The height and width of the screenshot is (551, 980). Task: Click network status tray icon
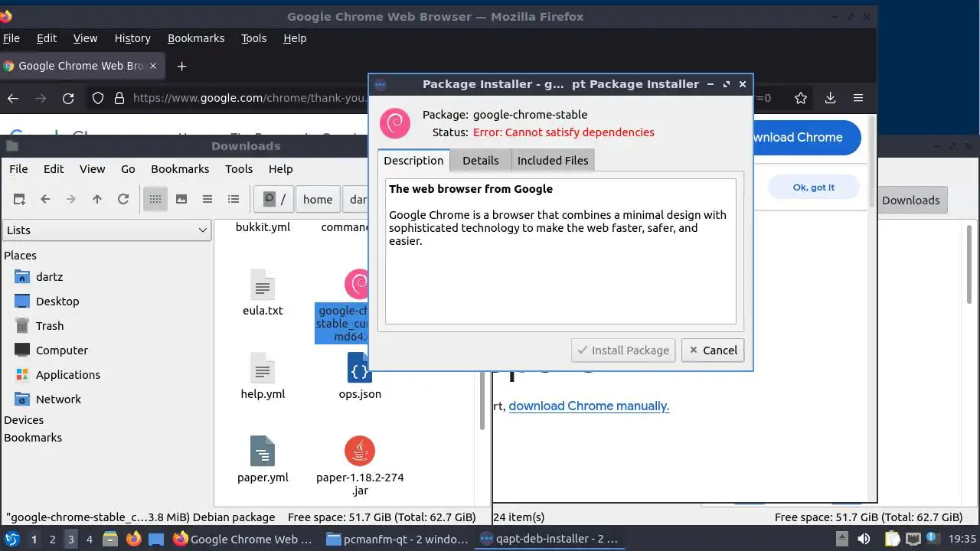pyautogui.click(x=913, y=539)
